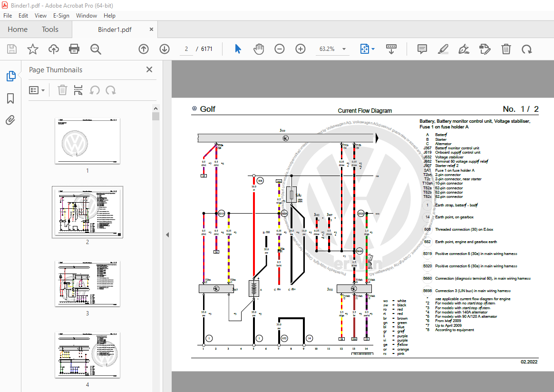Click the 'Golf' title on the page
Viewport: 554px width, 392px height.
(207, 109)
